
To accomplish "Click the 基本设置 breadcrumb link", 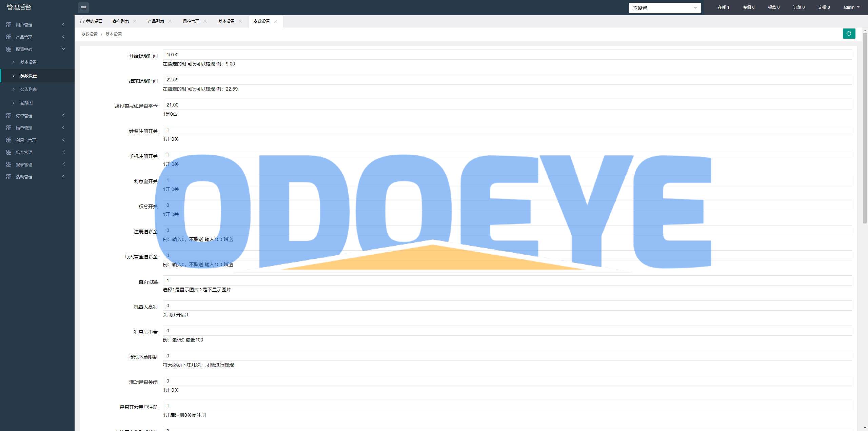I will tap(114, 34).
